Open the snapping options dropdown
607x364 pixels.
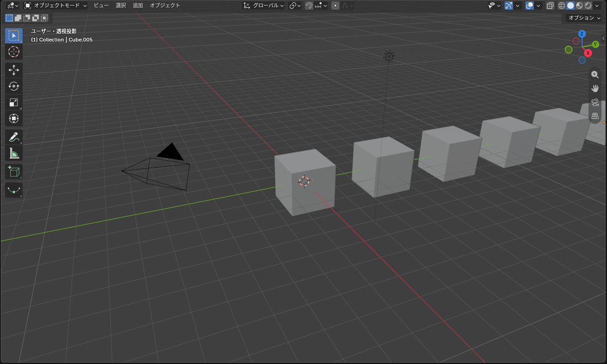[x=321, y=6]
